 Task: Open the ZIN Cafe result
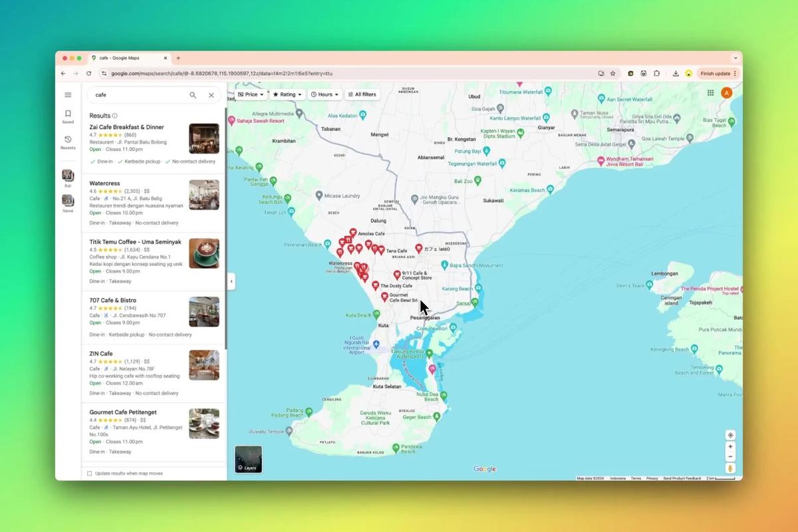[154, 374]
